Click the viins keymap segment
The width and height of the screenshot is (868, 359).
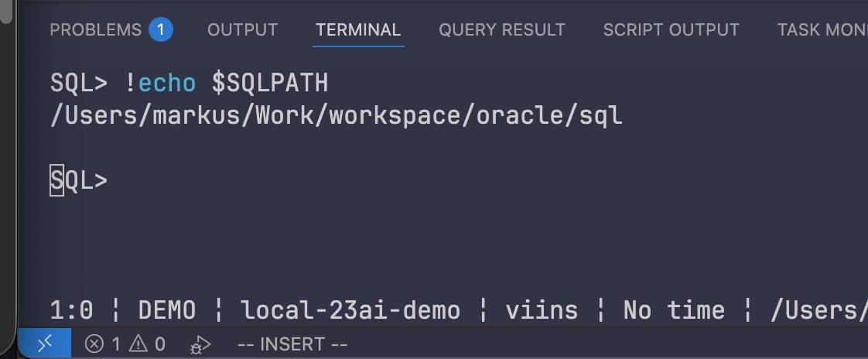coord(542,311)
